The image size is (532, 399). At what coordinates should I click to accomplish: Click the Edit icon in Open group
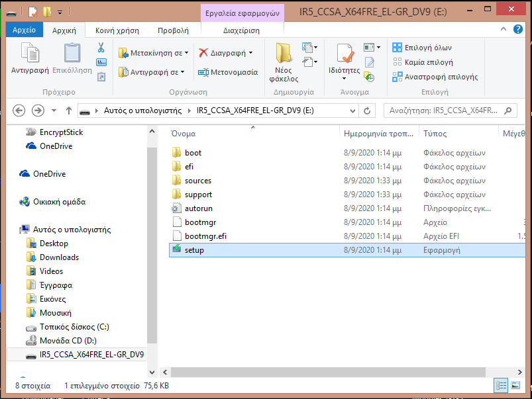369,62
